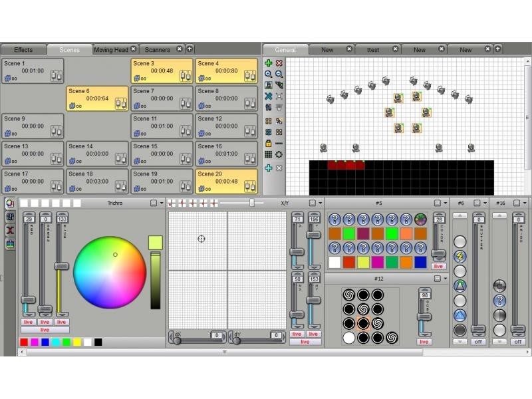Click the grid display icon in toolbar
Screen dimensions: 532x399
tap(269, 155)
